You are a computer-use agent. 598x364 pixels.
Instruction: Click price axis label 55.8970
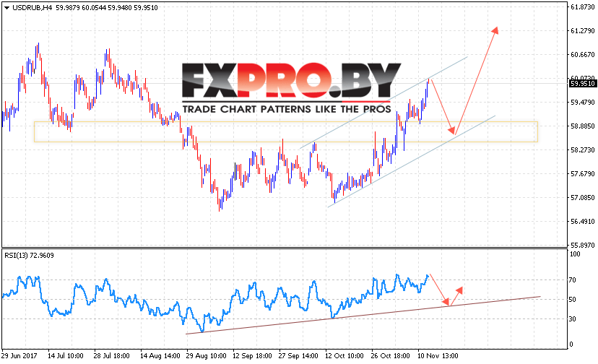point(582,245)
